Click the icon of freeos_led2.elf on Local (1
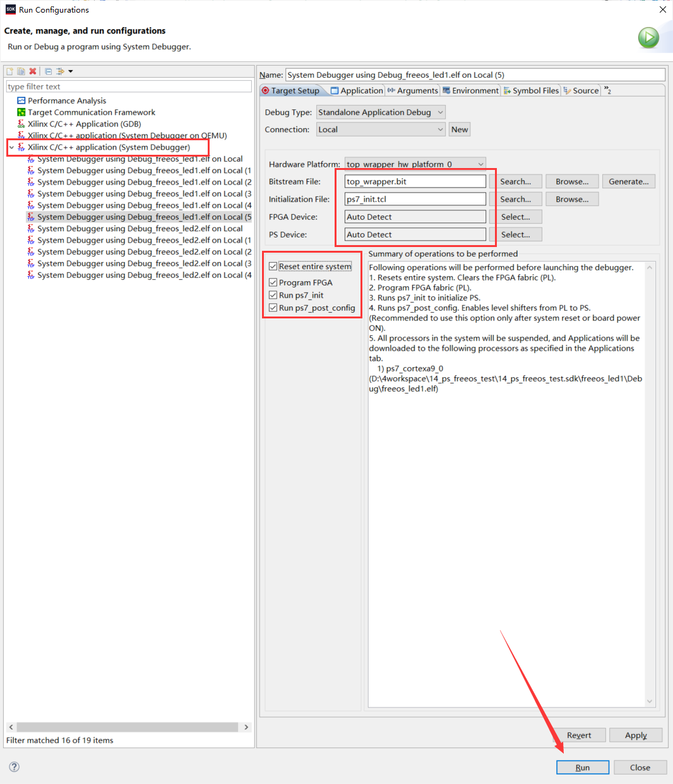Screen dimensions: 673x784 (x=31, y=240)
